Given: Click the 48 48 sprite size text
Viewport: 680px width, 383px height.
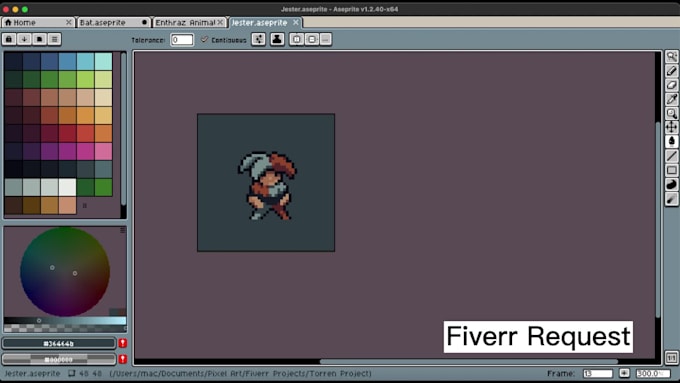Looking at the screenshot, I should pos(90,373).
